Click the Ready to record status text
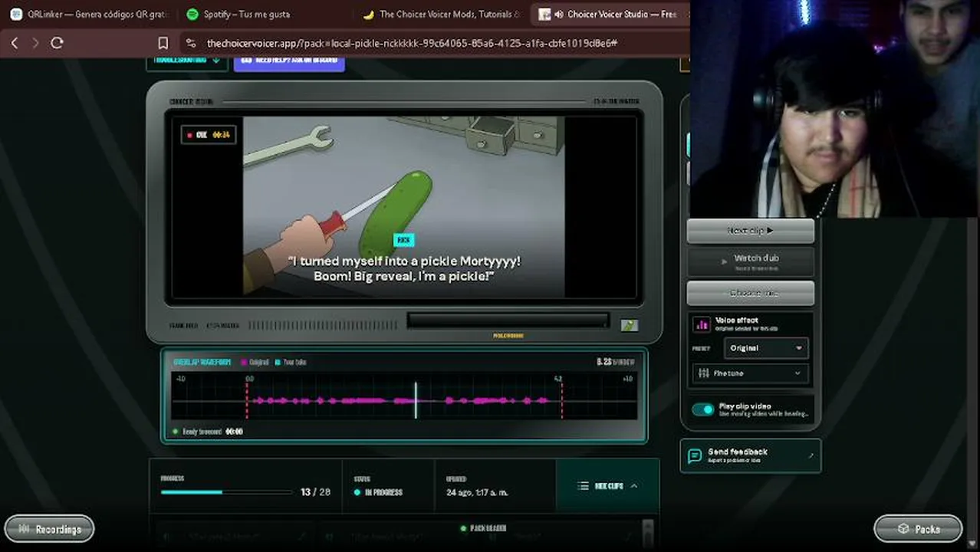 pos(202,432)
